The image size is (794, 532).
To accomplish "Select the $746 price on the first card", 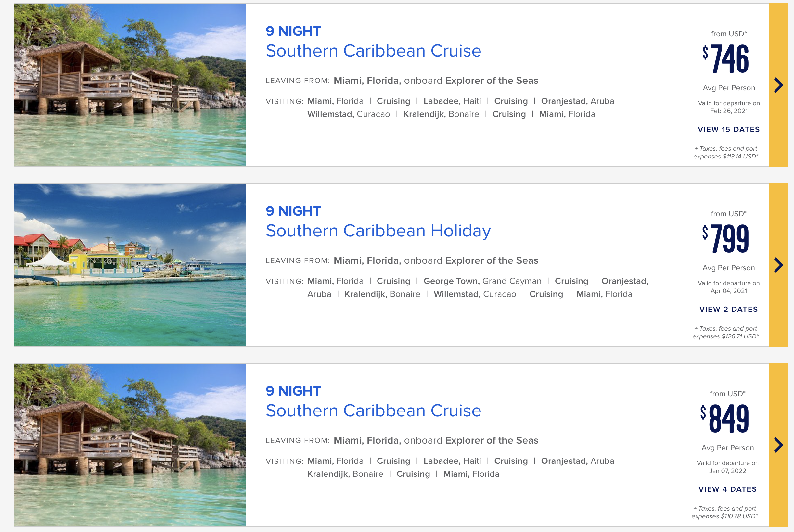I will (x=726, y=59).
